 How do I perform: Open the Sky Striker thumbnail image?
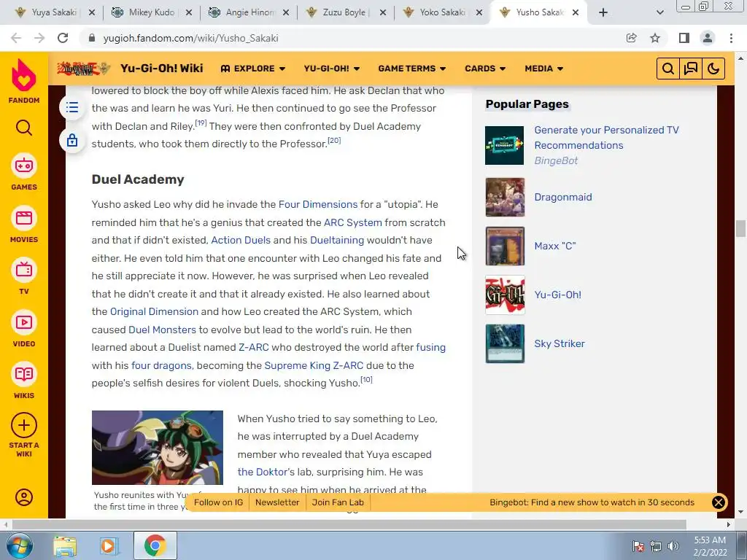pos(505,344)
